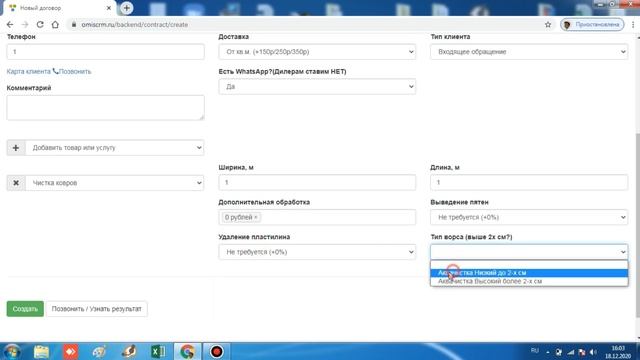Image resolution: width=640 pixels, height=360 pixels.
Task: Open the Чистка ковров service dropdown
Action: 115,183
